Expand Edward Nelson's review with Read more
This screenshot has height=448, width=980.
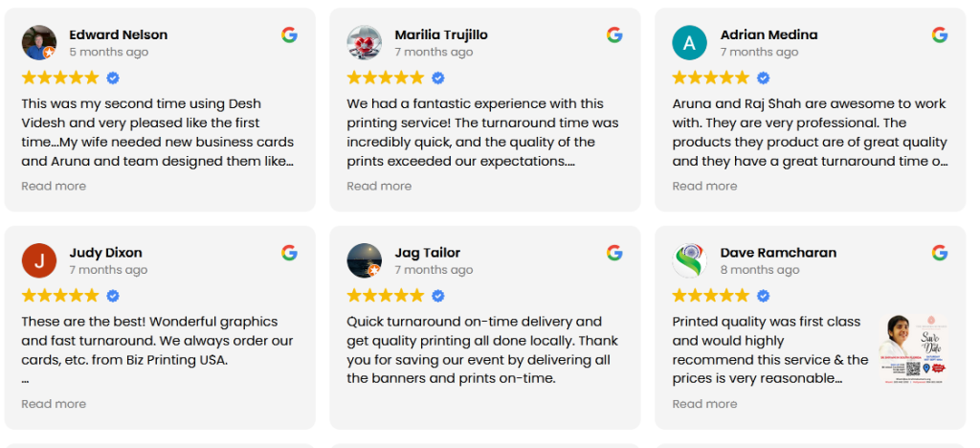point(54,186)
